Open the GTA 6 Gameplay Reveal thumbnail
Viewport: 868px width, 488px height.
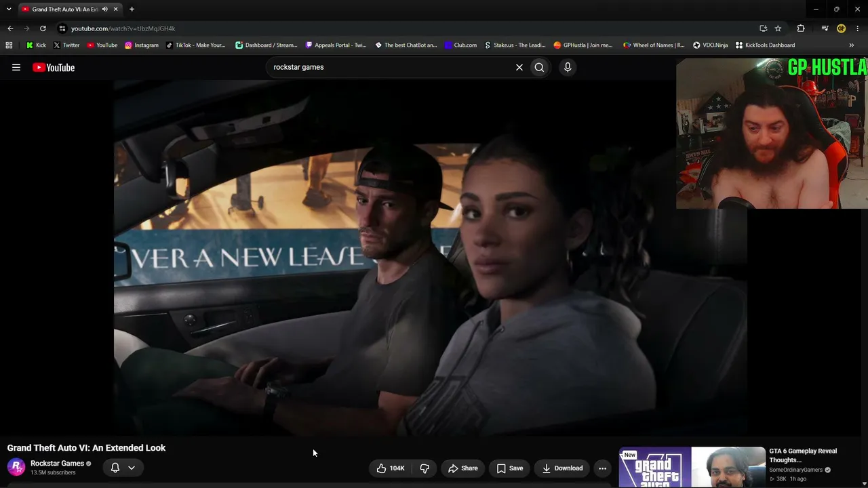click(692, 467)
